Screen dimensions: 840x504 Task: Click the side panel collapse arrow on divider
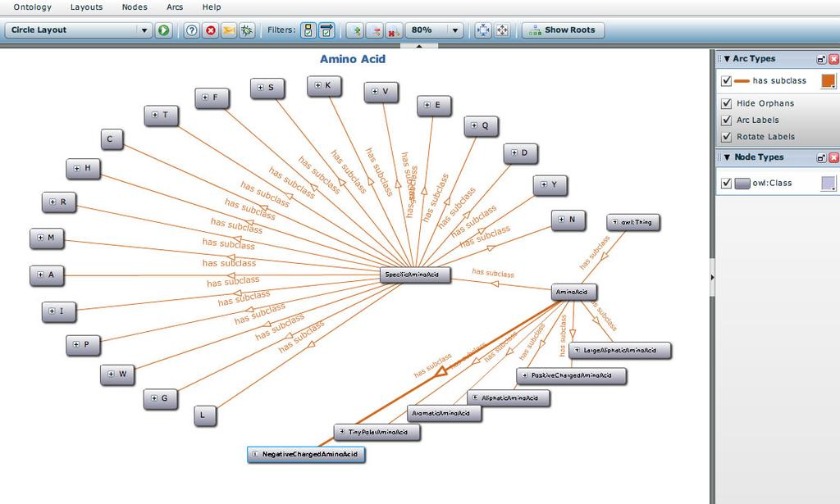click(712, 277)
